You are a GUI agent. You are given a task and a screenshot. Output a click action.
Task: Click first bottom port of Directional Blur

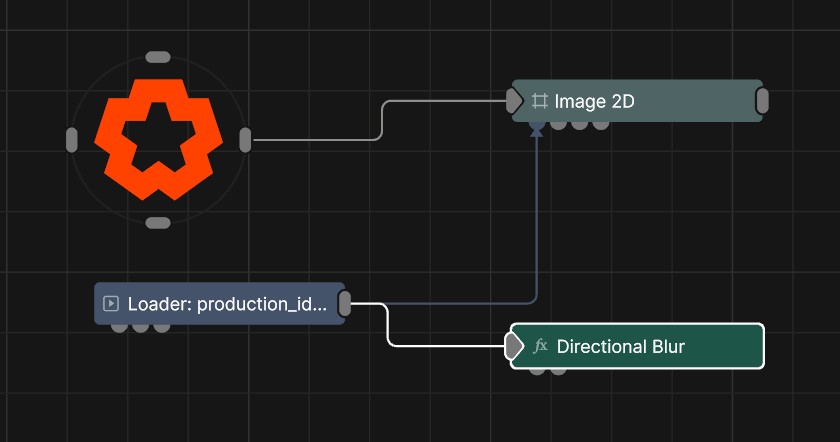(538, 370)
